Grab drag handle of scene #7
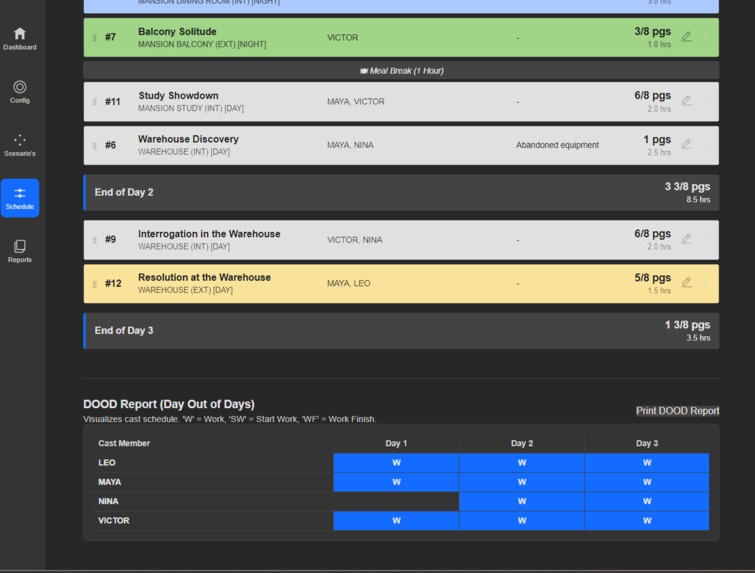Image resolution: width=755 pixels, height=573 pixels. (95, 38)
